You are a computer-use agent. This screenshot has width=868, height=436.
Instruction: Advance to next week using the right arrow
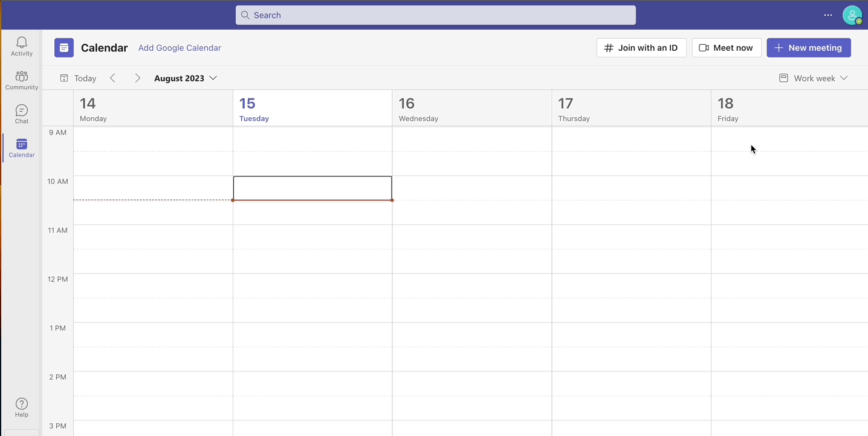pyautogui.click(x=137, y=78)
